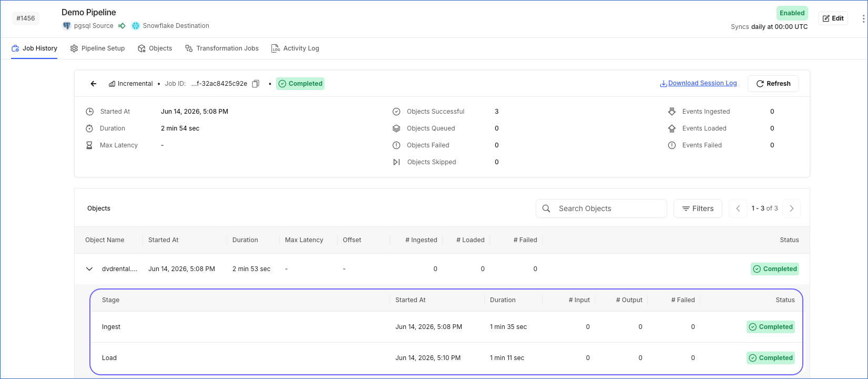Click the Object Name column header
868x379 pixels.
point(105,240)
